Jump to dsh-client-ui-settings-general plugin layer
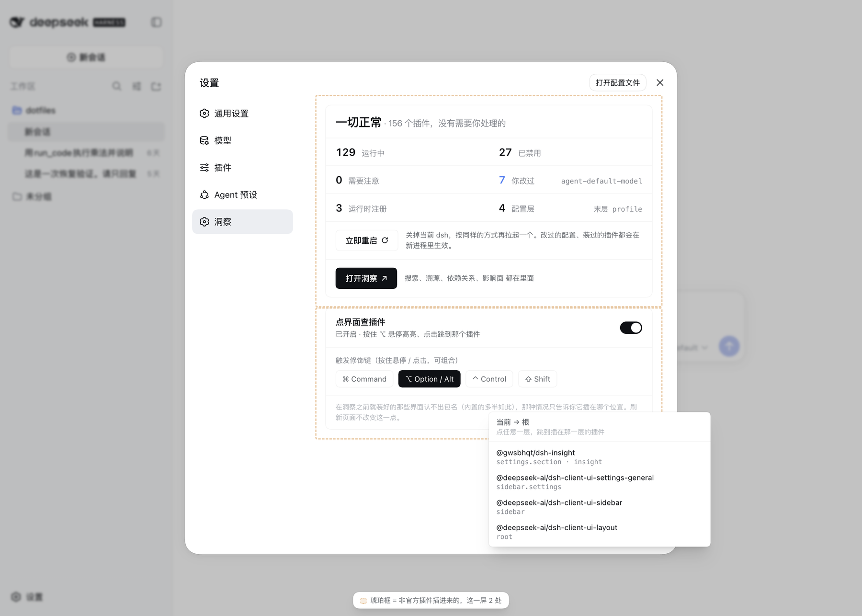862x616 pixels. 599,482
